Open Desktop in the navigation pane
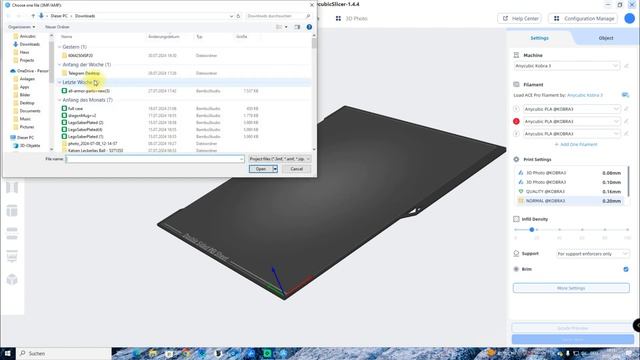The width and height of the screenshot is (640, 360). tap(27, 103)
